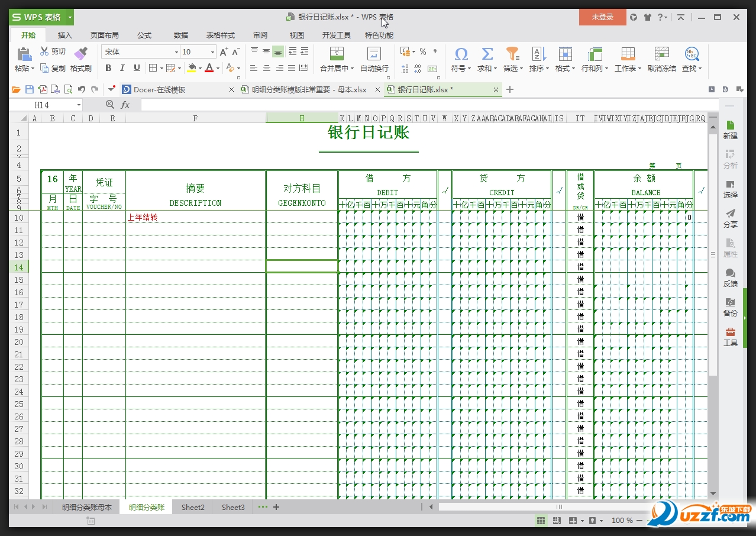Click the function fx icon
The width and height of the screenshot is (756, 536).
125,105
